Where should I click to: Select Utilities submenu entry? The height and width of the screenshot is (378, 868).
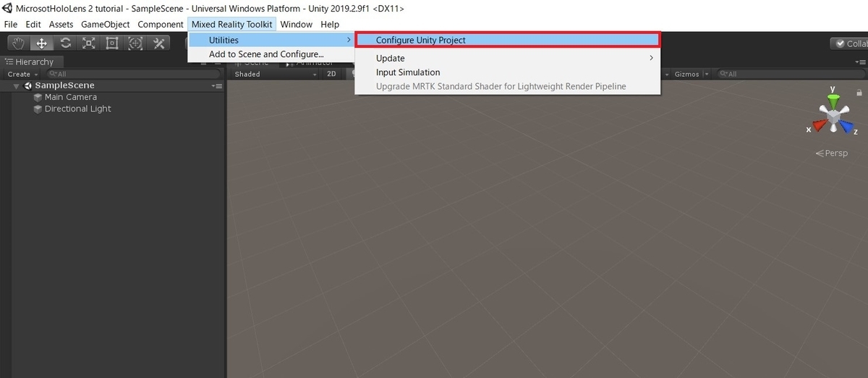pyautogui.click(x=271, y=40)
